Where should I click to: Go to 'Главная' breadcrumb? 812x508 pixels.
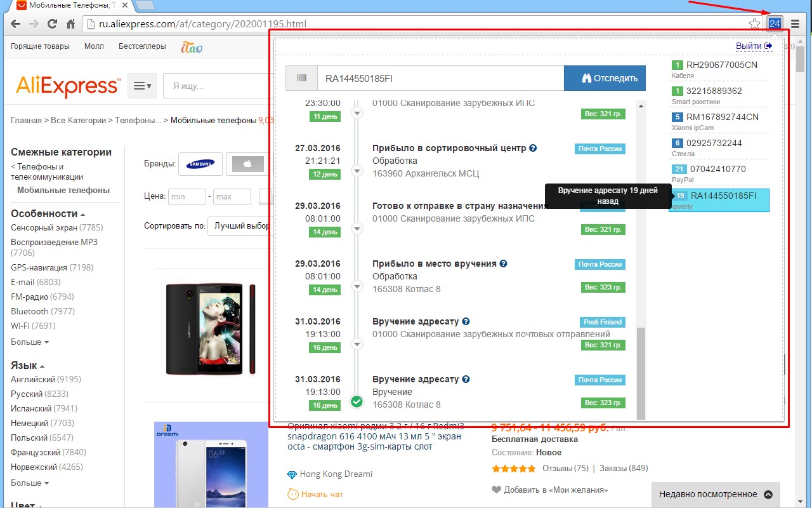pos(26,120)
